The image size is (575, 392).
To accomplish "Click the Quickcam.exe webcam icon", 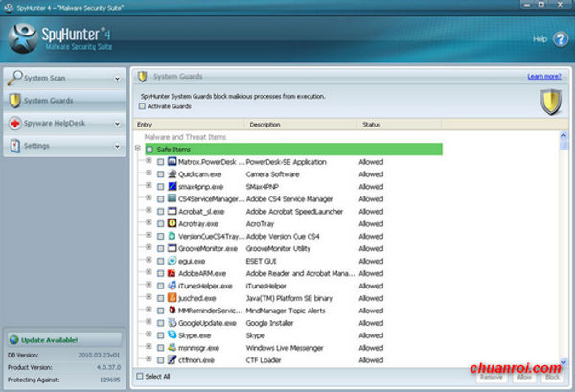I will pos(172,173).
